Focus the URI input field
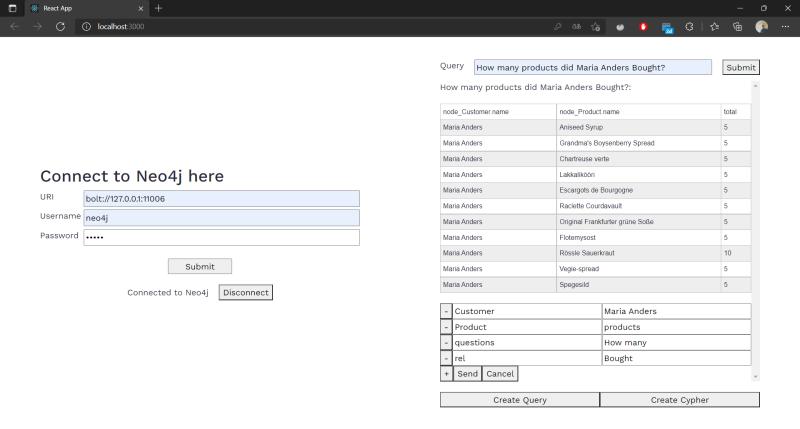 [221, 199]
